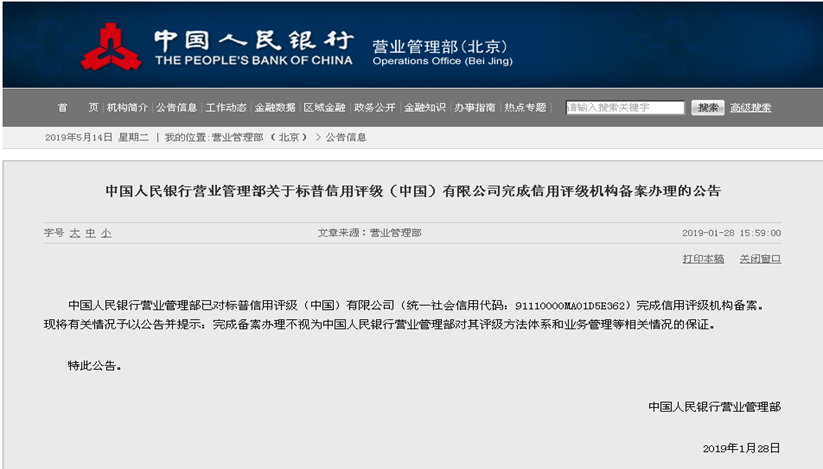The width and height of the screenshot is (823, 469).
Task: Click the timestamp 2019-01-28 15:59:00
Action: [x=732, y=233]
